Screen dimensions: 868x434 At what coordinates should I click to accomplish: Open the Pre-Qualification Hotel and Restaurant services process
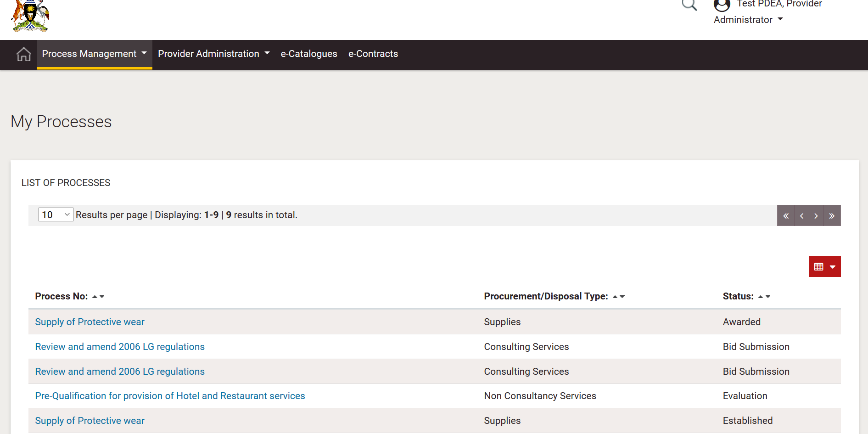point(170,396)
